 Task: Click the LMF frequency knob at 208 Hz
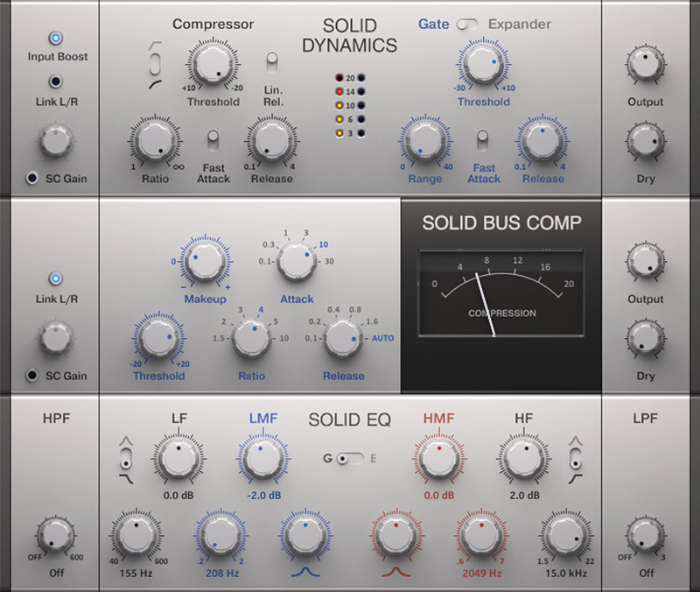tap(220, 535)
